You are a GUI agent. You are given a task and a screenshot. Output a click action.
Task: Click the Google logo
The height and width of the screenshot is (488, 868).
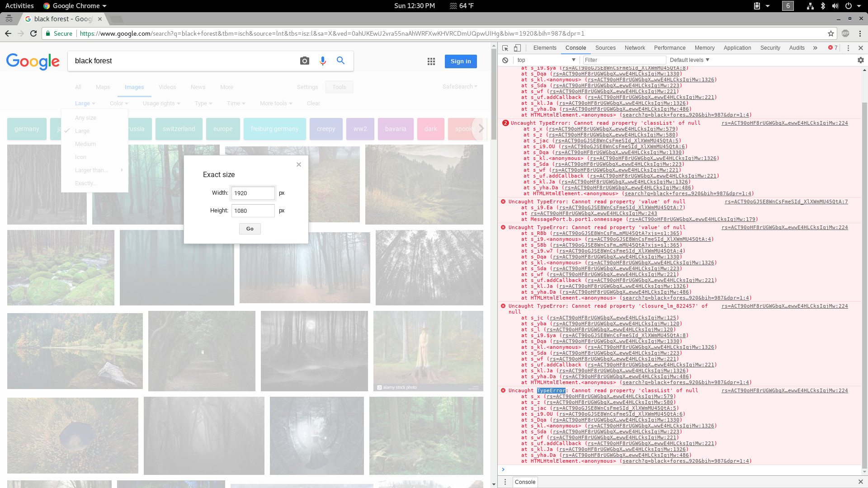pyautogui.click(x=33, y=61)
